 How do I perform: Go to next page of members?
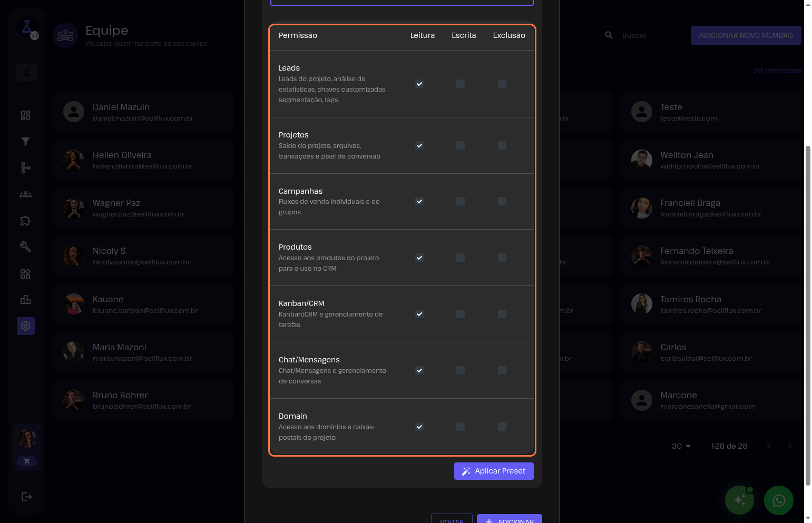coord(789,446)
